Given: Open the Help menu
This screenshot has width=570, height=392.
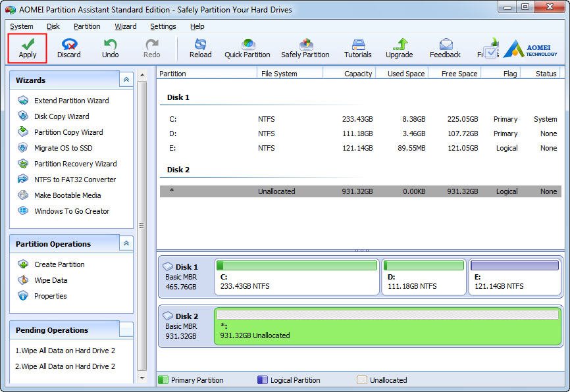Looking at the screenshot, I should coord(197,26).
